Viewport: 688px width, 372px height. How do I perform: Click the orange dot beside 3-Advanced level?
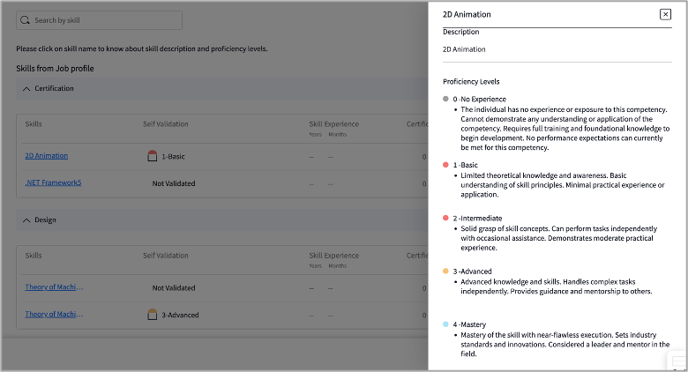coord(446,271)
